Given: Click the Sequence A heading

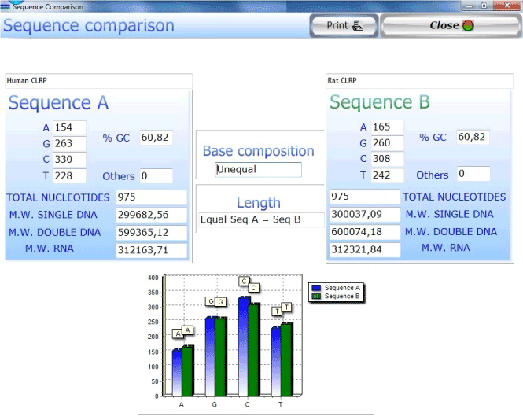Looking at the screenshot, I should coord(58,103).
